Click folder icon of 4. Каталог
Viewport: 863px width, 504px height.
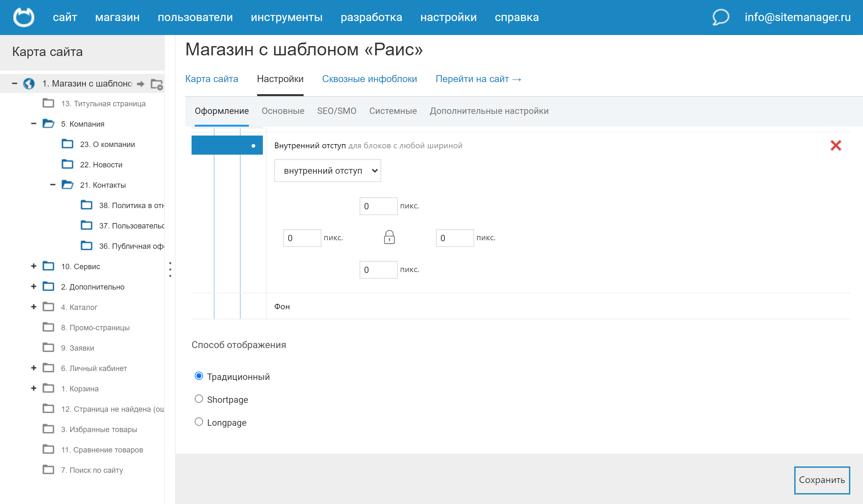pyautogui.click(x=48, y=307)
